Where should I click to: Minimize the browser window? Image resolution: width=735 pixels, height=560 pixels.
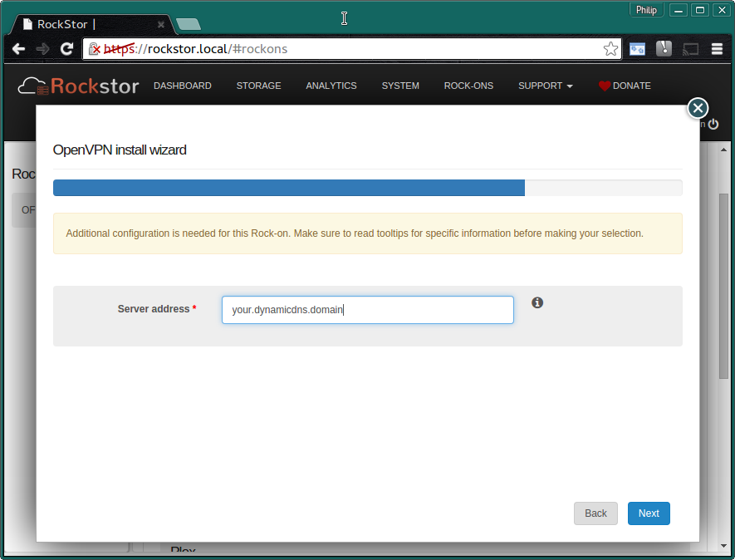(678, 10)
